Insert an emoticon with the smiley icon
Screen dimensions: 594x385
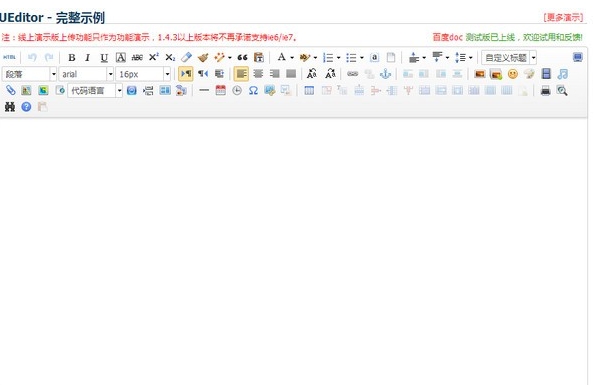[513, 74]
